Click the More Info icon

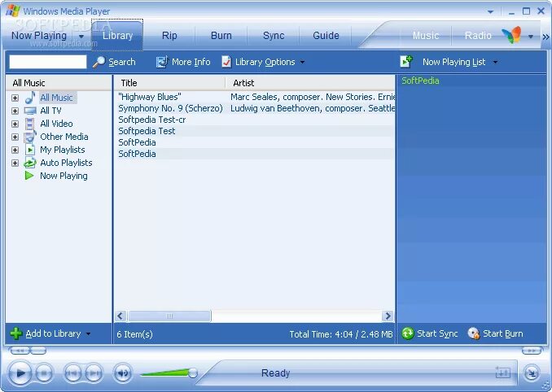pyautogui.click(x=162, y=62)
